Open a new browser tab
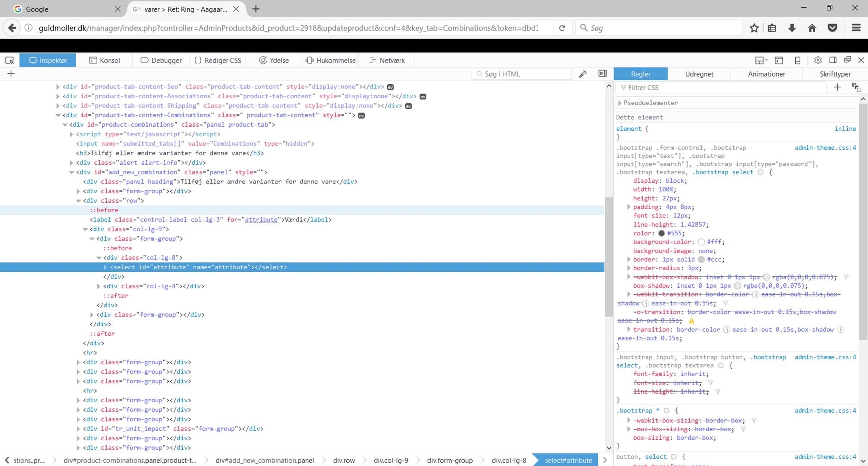Screen dimensions: 868x466 pyautogui.click(x=256, y=9)
